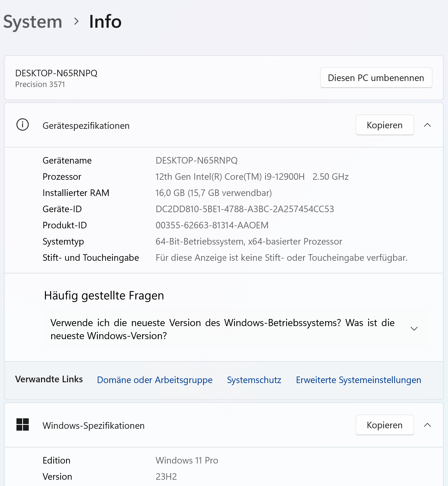Image resolution: width=448 pixels, height=486 pixels.
Task: Click the 'Diesen PC umbenennen' button
Action: [376, 78]
